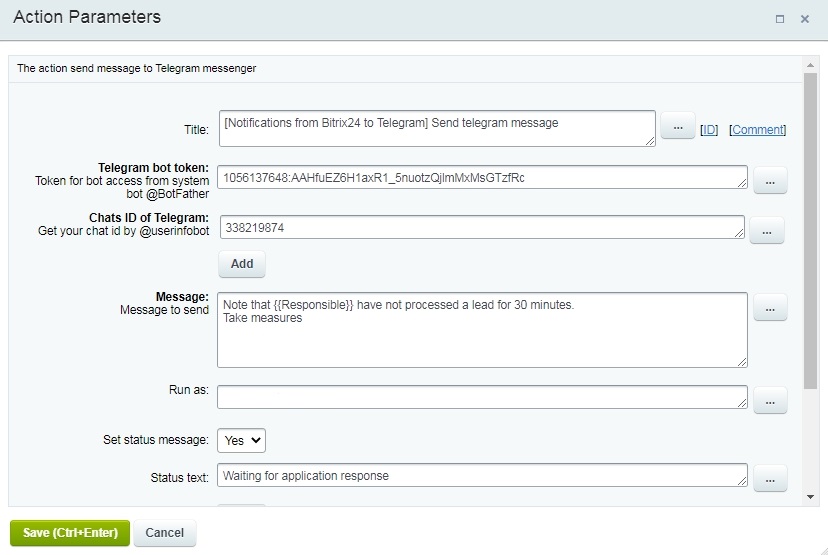Click the ellipsis button next to Run as
This screenshot has height=555, width=828.
click(769, 400)
